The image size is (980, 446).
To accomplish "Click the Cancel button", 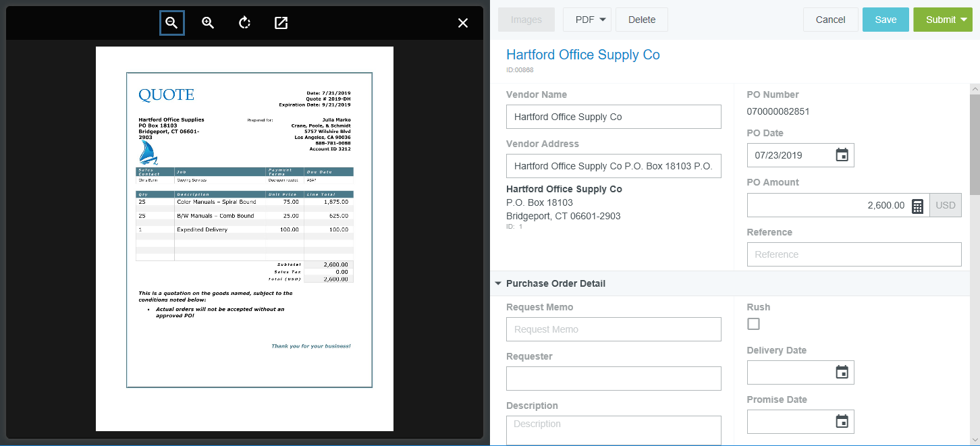I will click(830, 20).
